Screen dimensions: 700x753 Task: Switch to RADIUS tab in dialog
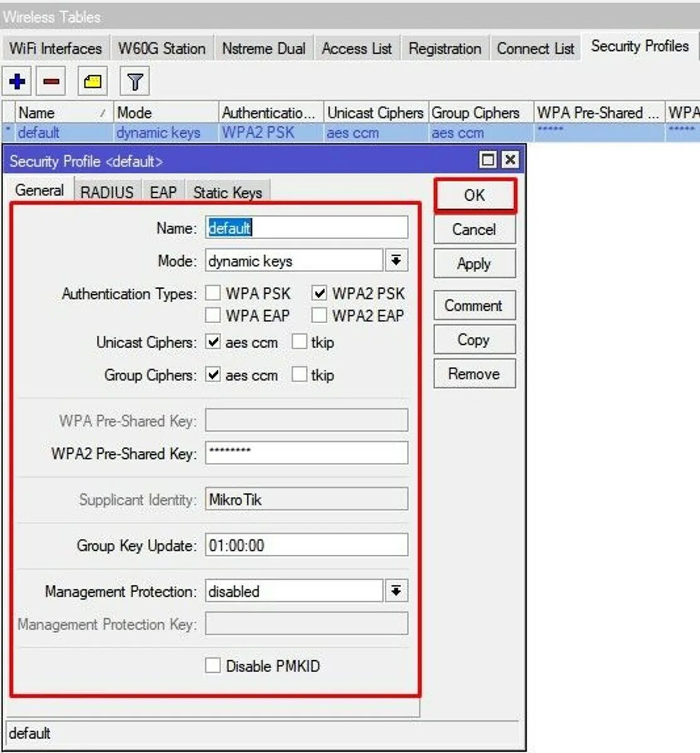pyautogui.click(x=107, y=192)
